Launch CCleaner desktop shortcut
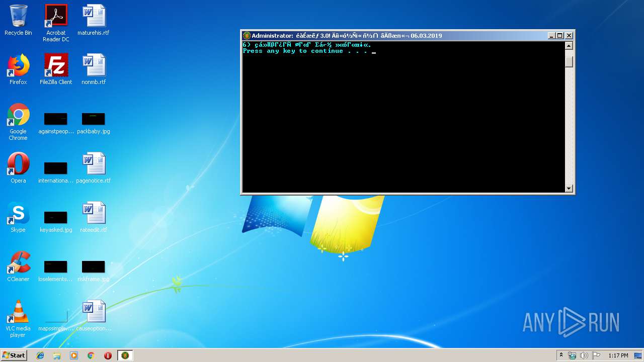This screenshot has width=644, height=362. tap(18, 266)
